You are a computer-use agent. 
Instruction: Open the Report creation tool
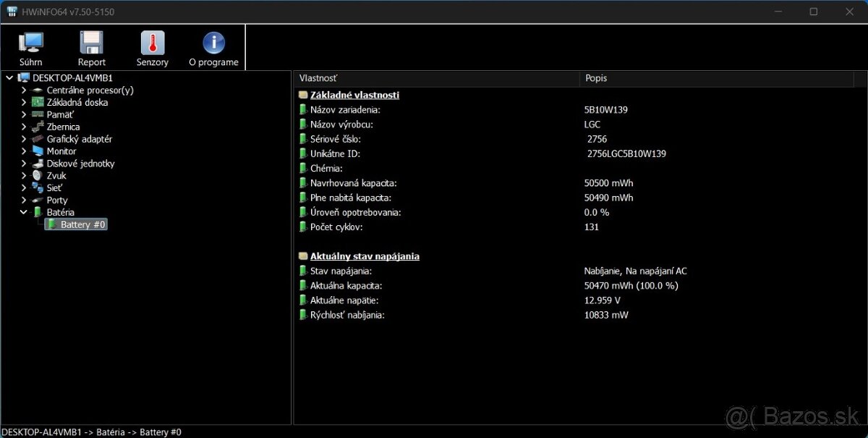tap(91, 47)
